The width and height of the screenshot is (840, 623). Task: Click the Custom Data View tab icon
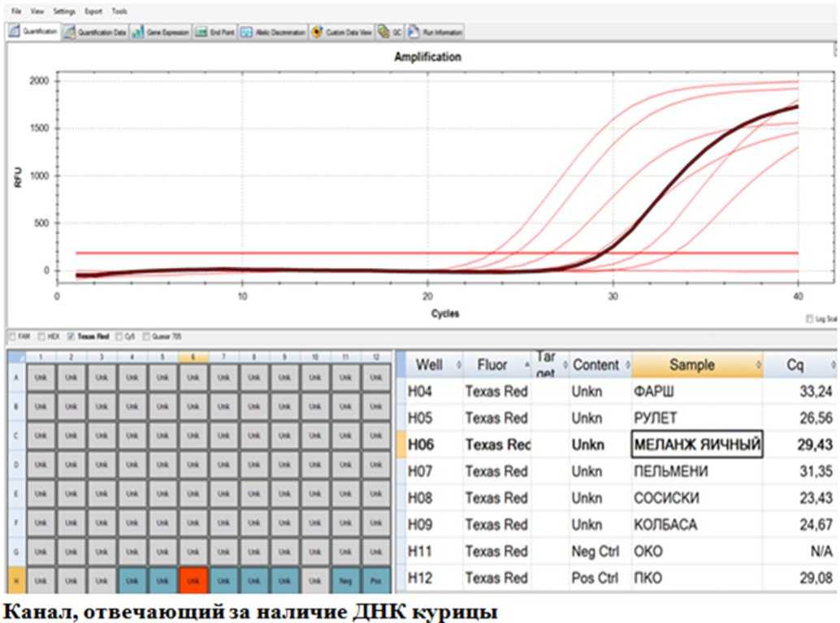317,32
